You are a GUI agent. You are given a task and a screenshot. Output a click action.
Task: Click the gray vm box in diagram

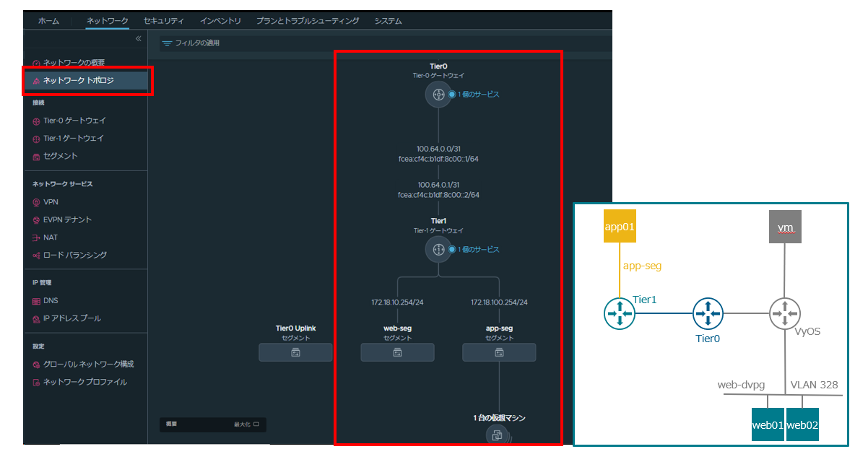[785, 227]
